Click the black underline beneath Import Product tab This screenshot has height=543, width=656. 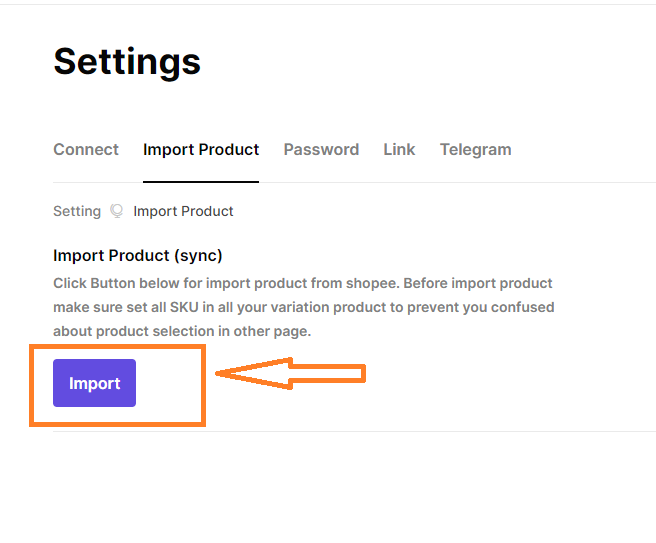[201, 182]
